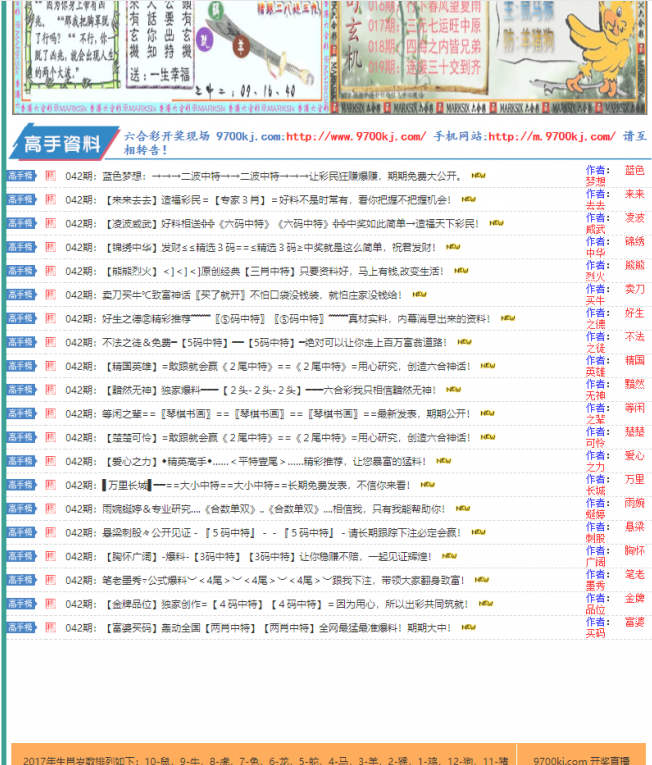Click the NEW badge on 笔老墨秀 row
Viewport: 652px width, 765px height.
[x=482, y=580]
